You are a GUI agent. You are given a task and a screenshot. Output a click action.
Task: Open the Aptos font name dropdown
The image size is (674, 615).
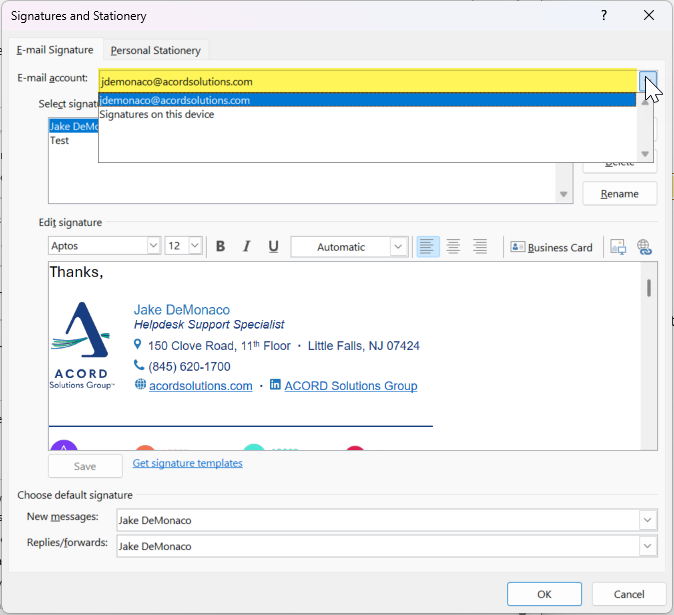tap(153, 246)
